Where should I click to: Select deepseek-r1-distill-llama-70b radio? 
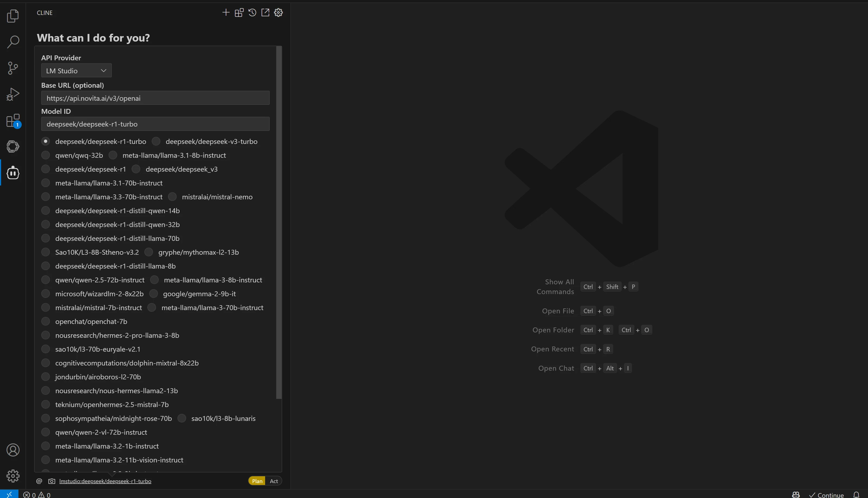pos(46,238)
